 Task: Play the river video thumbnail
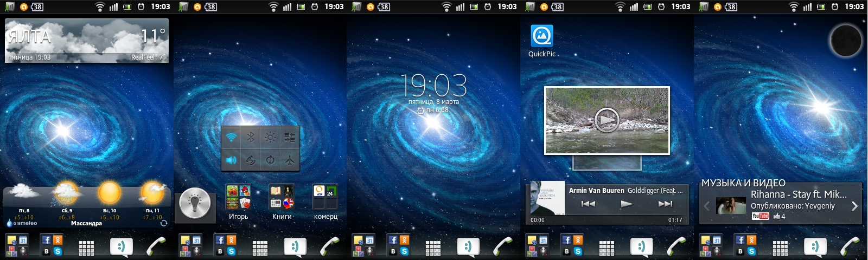coord(607,120)
